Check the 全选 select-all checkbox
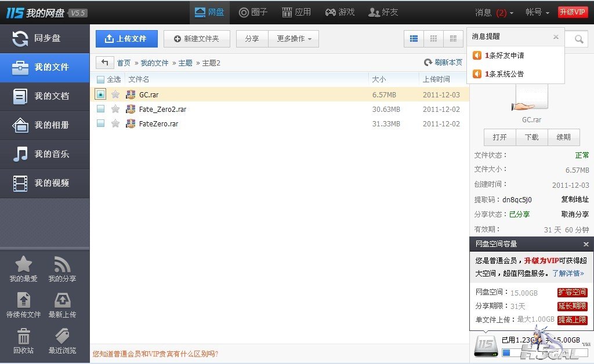594x364 pixels. pyautogui.click(x=100, y=79)
